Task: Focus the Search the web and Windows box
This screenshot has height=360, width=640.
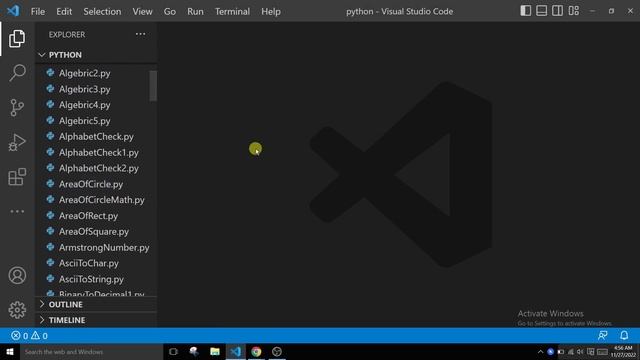Action: (x=91, y=352)
